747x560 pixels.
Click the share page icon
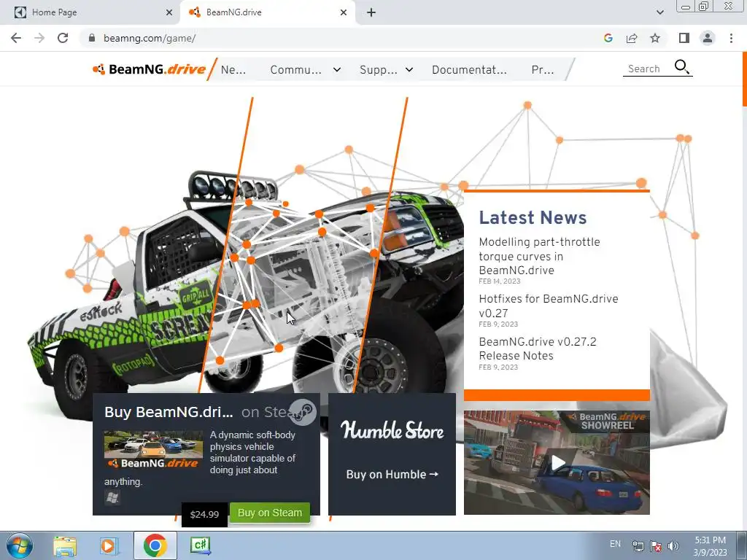point(632,38)
